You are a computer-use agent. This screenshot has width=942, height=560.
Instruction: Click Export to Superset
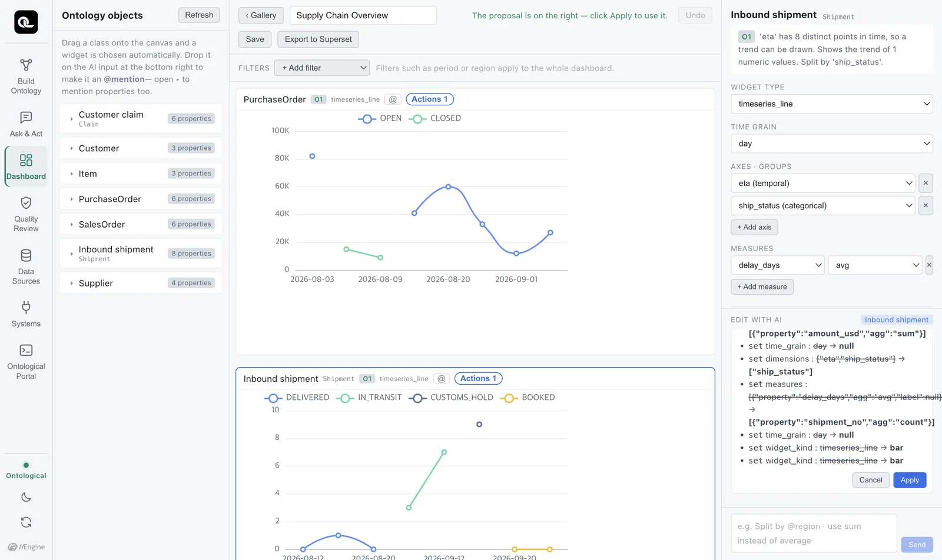[x=318, y=39]
